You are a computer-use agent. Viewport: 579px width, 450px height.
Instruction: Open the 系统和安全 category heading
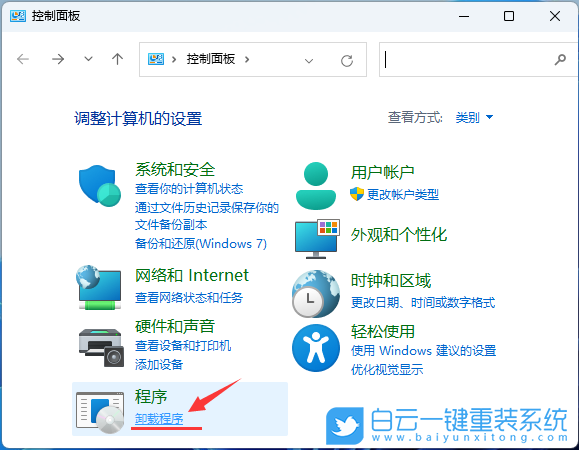click(175, 169)
